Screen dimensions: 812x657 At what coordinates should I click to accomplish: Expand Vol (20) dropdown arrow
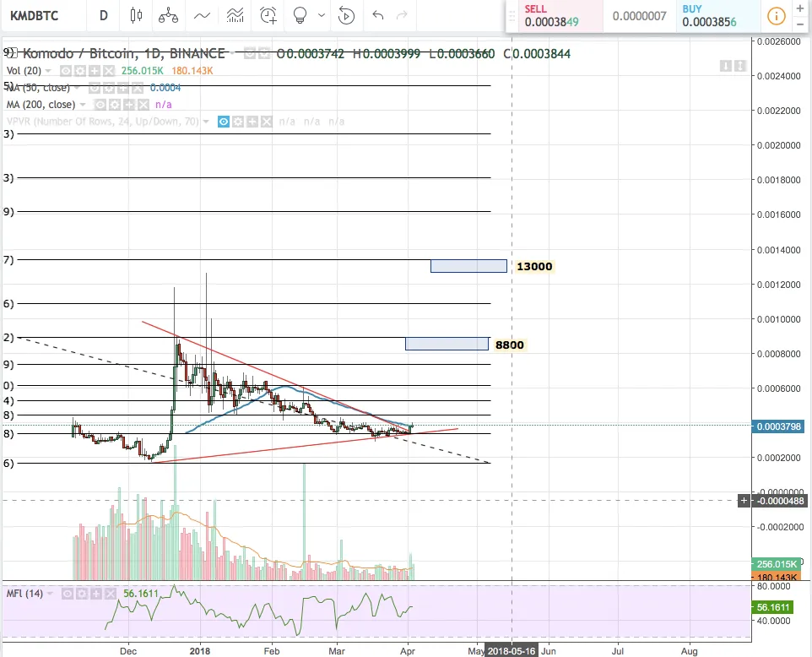tap(48, 71)
